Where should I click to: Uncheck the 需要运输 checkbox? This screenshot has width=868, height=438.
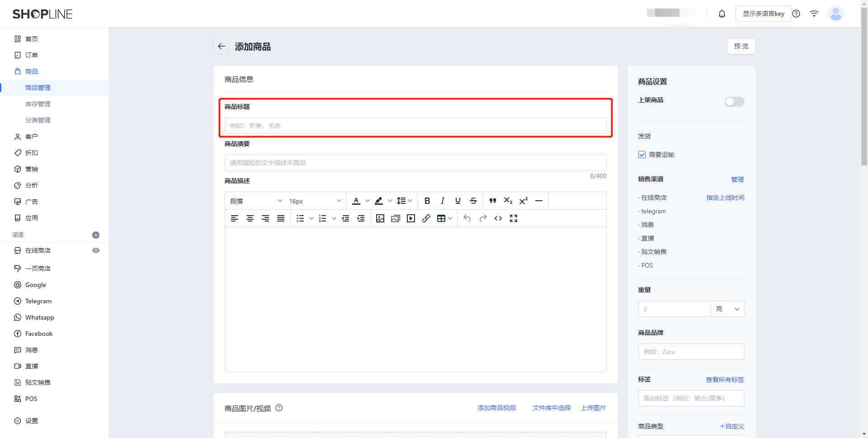coord(642,155)
